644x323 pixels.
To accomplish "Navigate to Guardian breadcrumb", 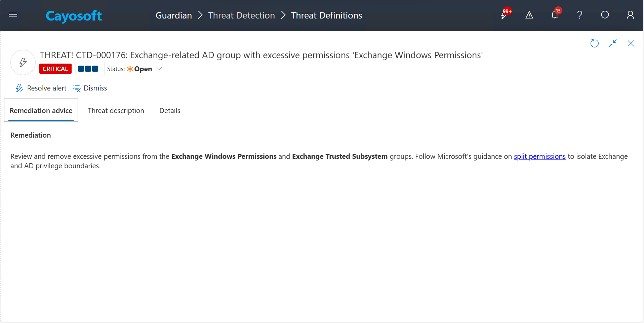I will click(x=173, y=15).
